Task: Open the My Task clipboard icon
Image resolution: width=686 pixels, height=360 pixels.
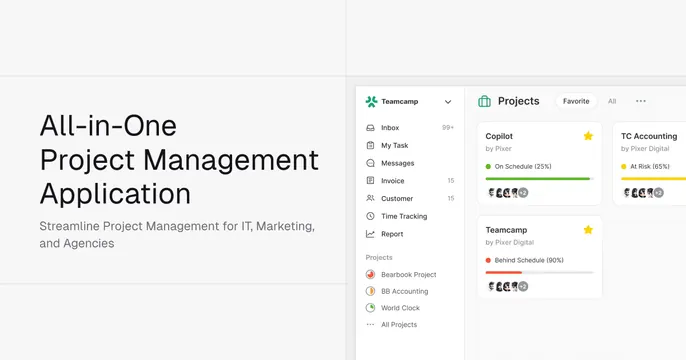Action: [370, 145]
